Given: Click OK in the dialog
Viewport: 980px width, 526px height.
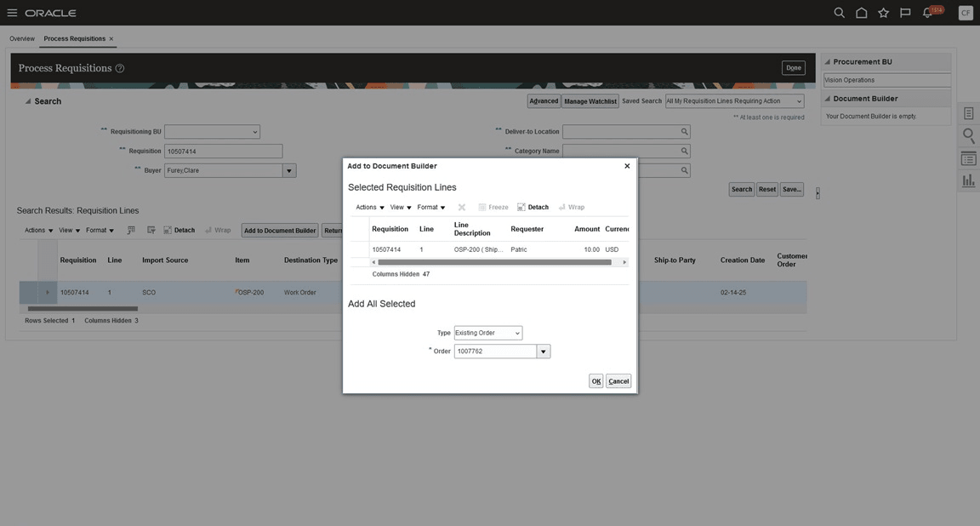Looking at the screenshot, I should [x=595, y=381].
